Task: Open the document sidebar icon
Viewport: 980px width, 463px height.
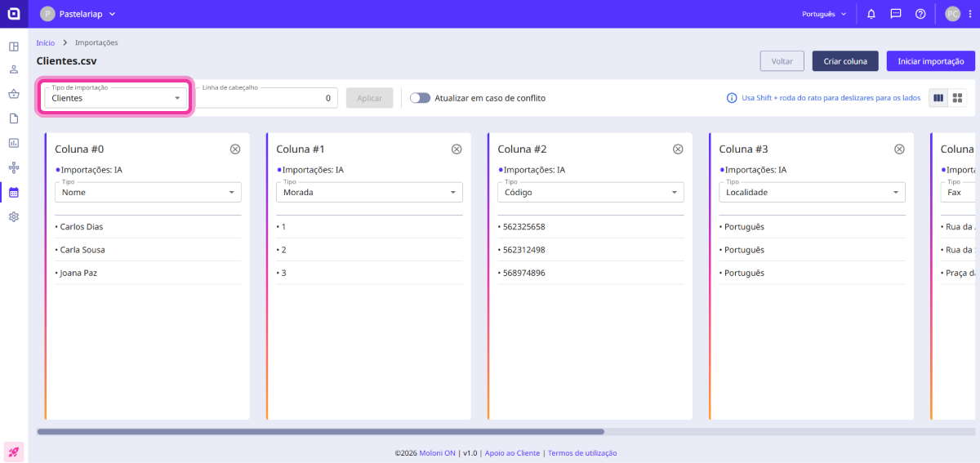Action: coord(14,118)
